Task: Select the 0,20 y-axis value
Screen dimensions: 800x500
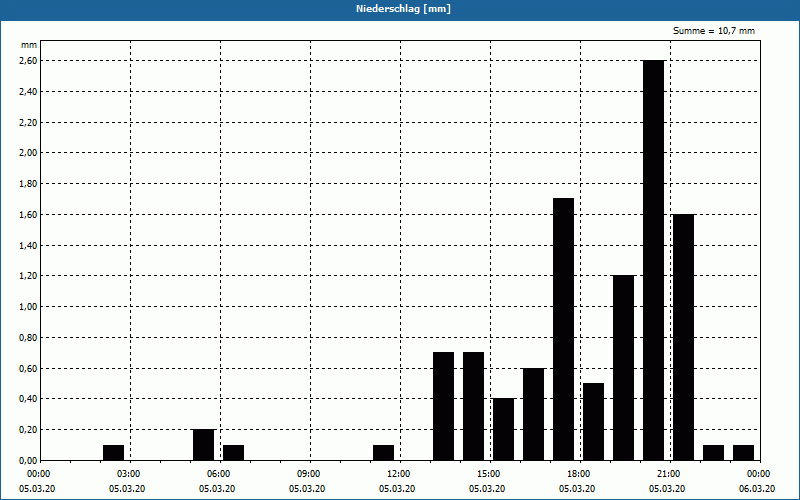Action: [29, 430]
